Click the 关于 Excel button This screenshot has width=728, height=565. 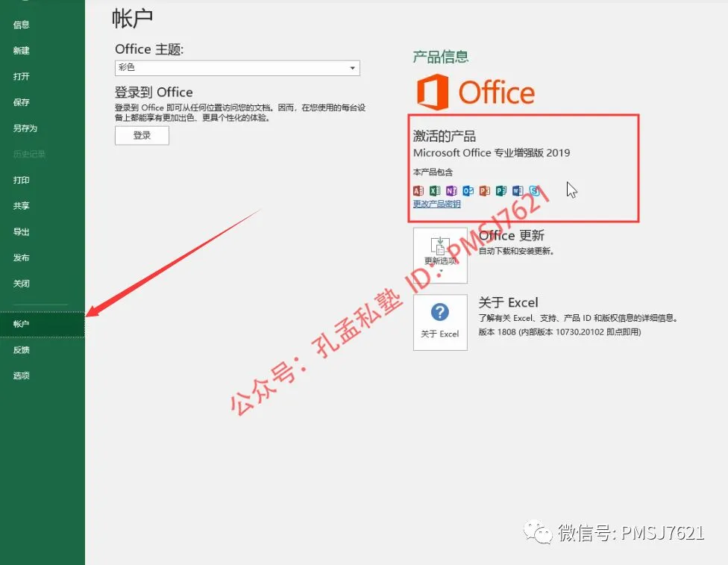coord(440,322)
